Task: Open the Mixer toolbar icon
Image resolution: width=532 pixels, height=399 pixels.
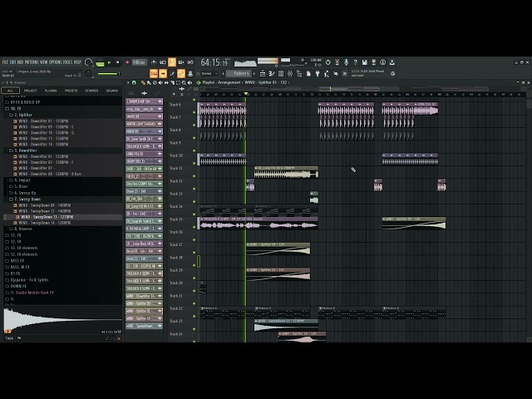Action: 290,74
